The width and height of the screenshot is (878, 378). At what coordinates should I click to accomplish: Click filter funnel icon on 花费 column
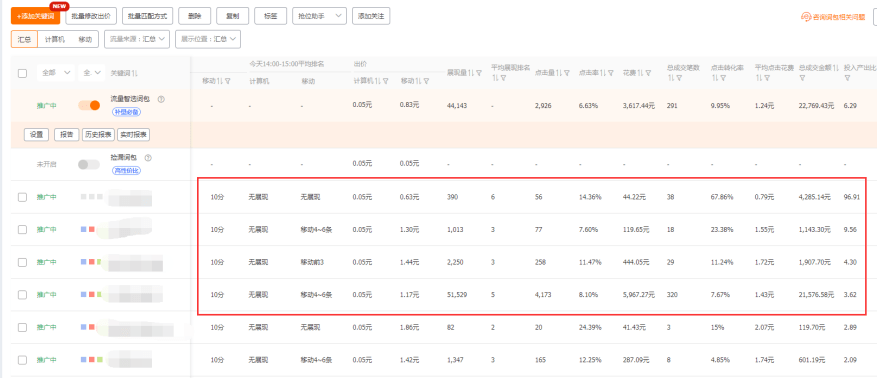pos(649,73)
